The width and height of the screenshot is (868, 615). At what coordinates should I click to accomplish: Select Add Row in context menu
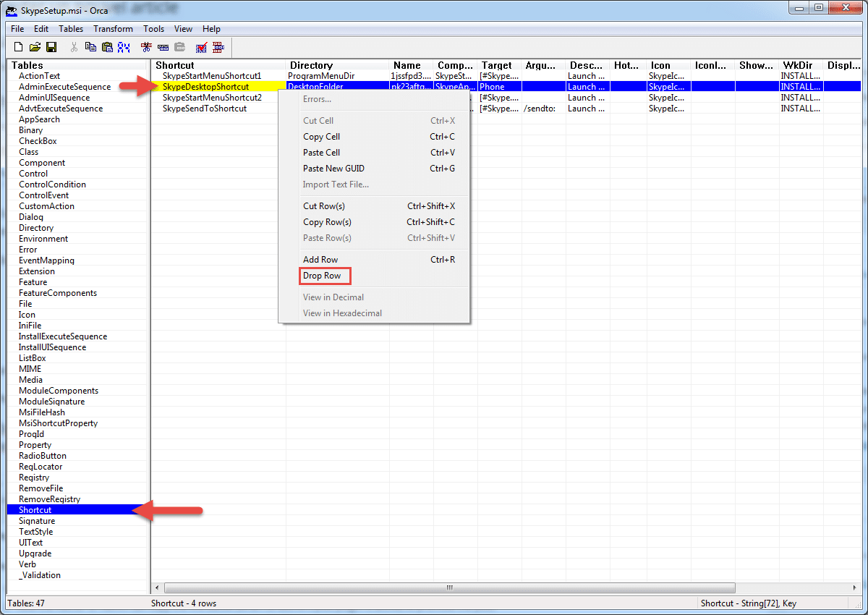tap(320, 260)
